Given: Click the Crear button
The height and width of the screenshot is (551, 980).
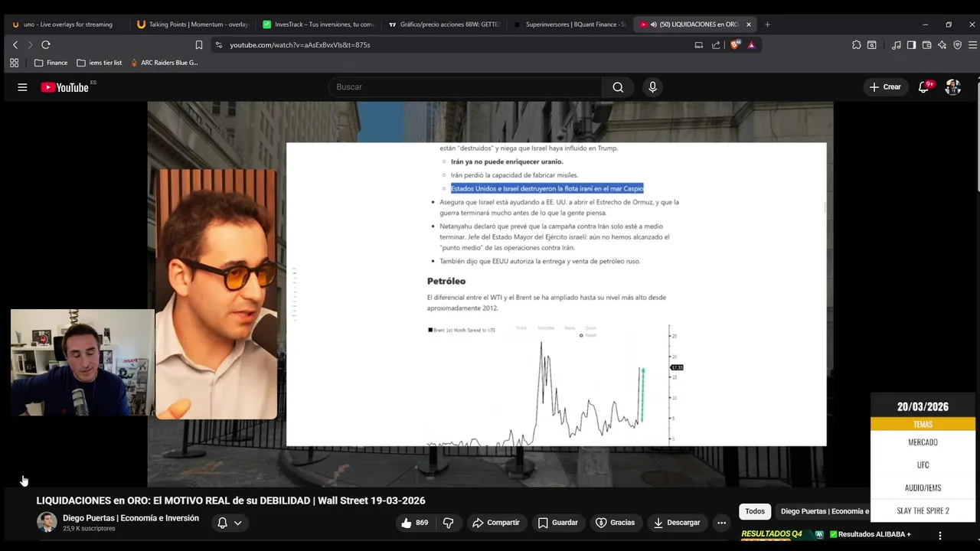Looking at the screenshot, I should (x=885, y=87).
